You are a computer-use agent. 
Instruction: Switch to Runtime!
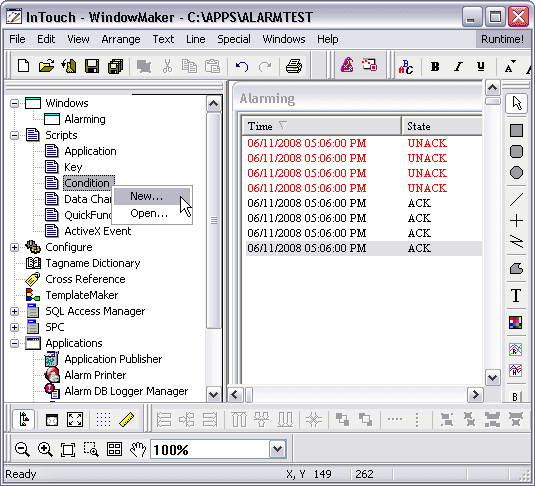502,39
